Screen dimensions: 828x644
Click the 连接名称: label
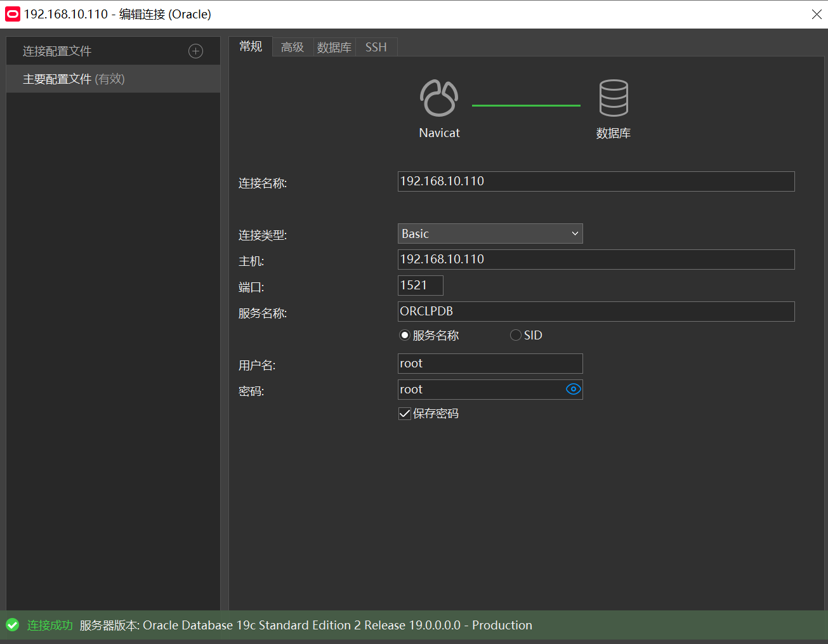(263, 183)
